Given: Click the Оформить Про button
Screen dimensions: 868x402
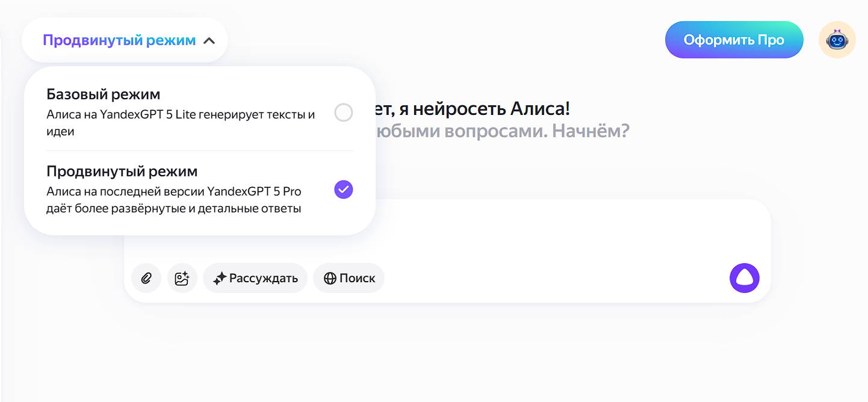Looking at the screenshot, I should [x=734, y=40].
